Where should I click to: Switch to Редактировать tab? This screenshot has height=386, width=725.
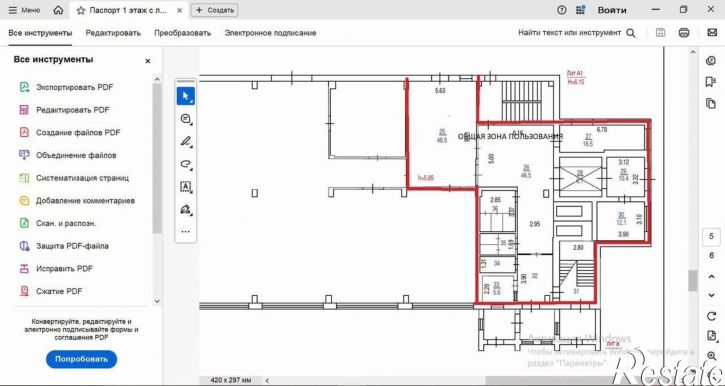pos(113,33)
